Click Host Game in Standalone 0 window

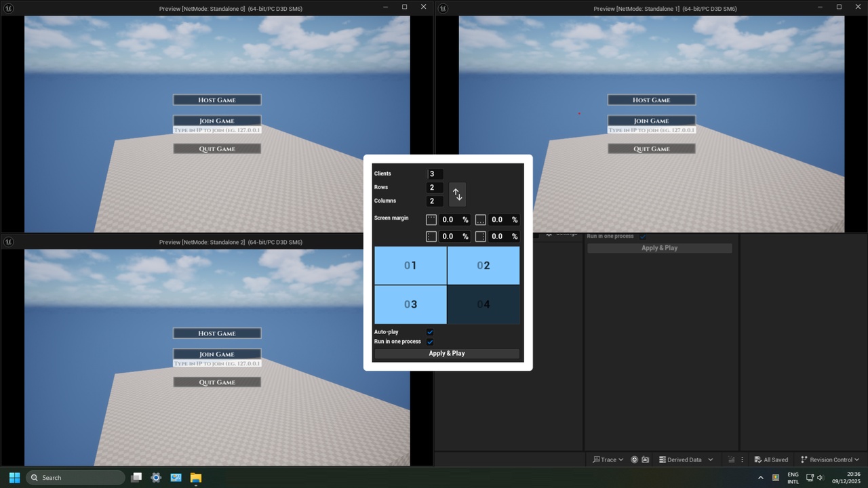[x=217, y=100]
